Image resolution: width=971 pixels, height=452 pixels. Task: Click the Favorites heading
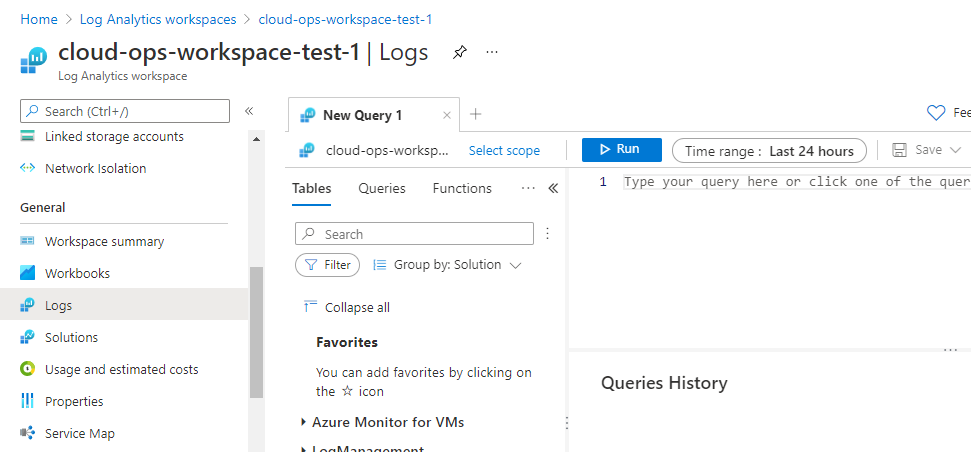click(x=347, y=342)
